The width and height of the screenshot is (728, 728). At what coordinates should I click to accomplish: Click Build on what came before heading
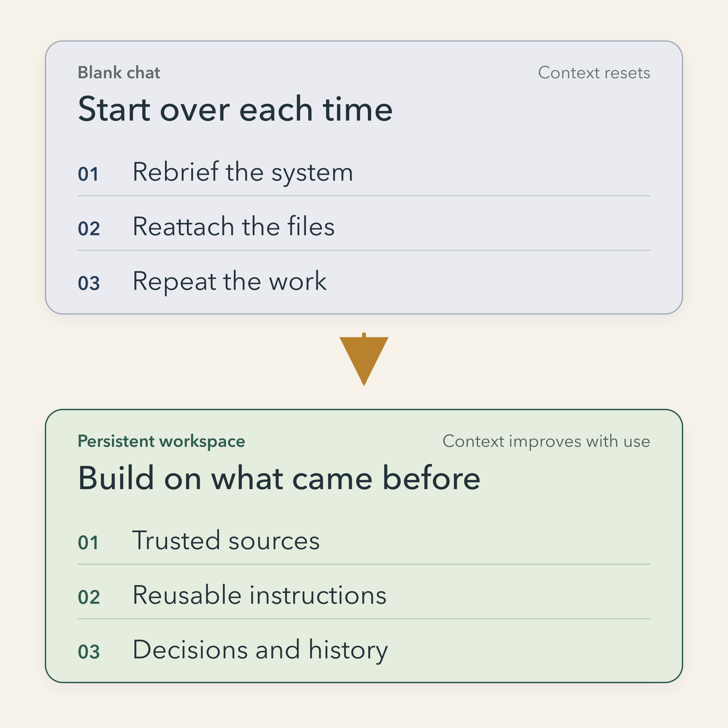279,478
